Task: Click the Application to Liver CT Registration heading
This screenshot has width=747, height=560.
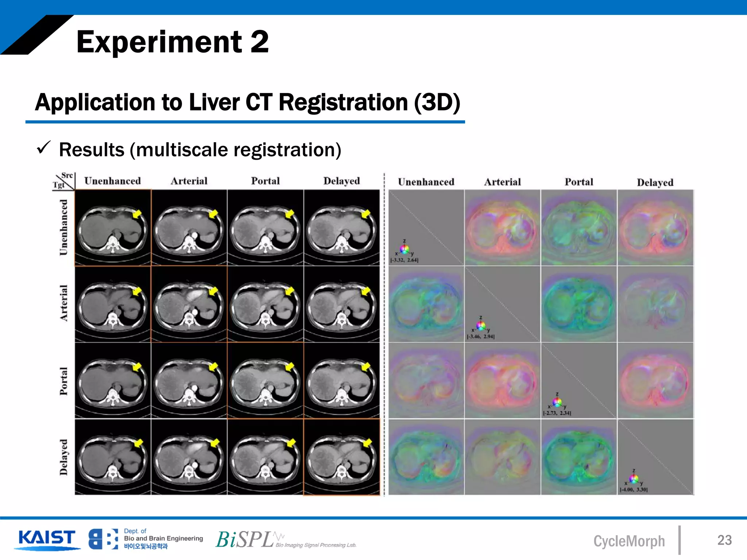Action: pos(247,102)
